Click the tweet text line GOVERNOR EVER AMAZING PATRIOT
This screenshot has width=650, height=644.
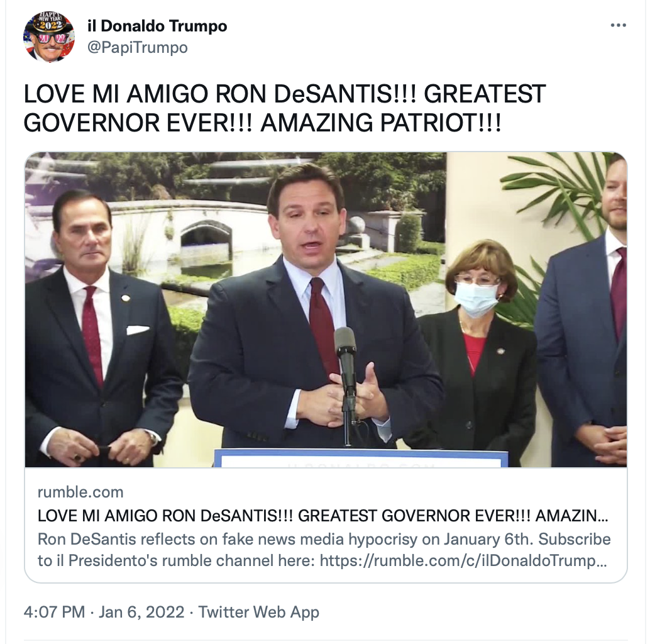pyautogui.click(x=262, y=123)
